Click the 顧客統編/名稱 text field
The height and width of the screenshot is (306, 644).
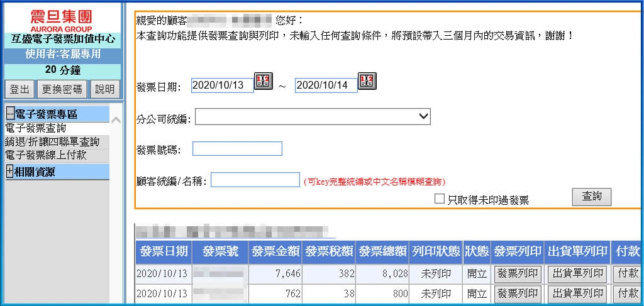(x=255, y=180)
